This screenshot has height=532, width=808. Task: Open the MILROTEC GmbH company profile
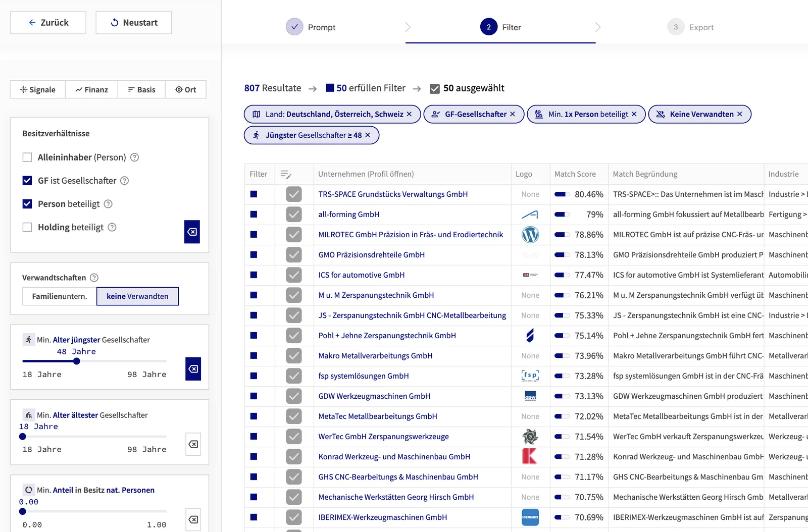[411, 235]
